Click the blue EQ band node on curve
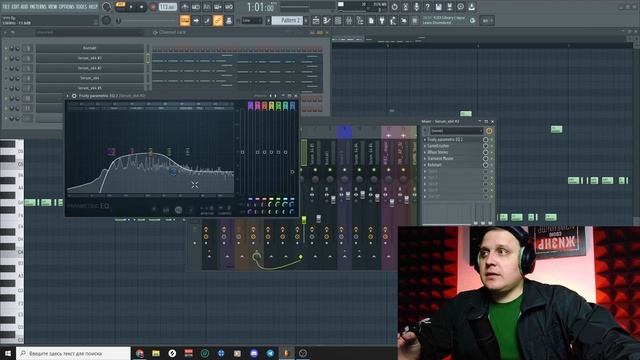Viewport: 640px width, 360px height. [173, 172]
